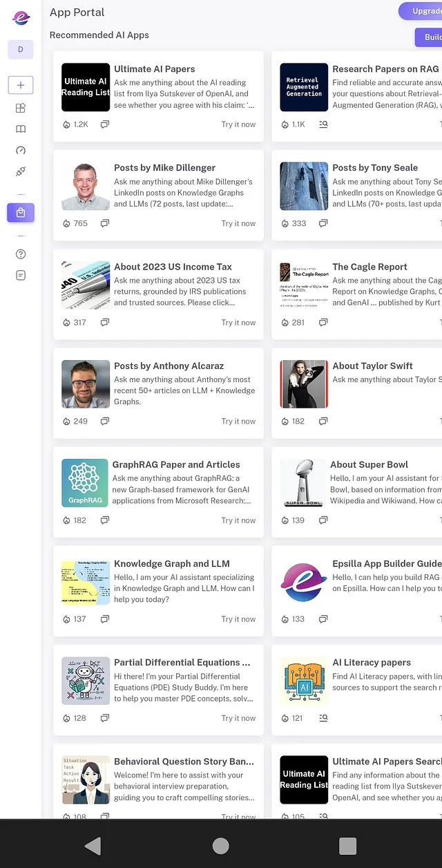
Task: Open Anthony Alcaraz's photo thumbnail
Action: pos(86,384)
